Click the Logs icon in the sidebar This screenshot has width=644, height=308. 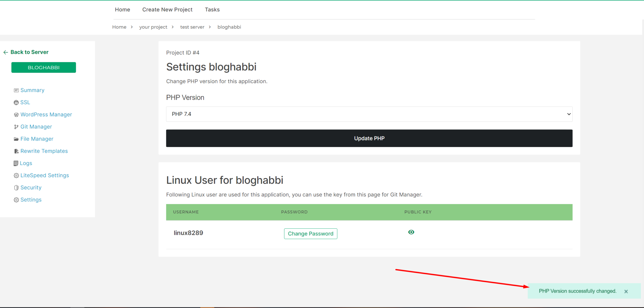click(x=16, y=163)
